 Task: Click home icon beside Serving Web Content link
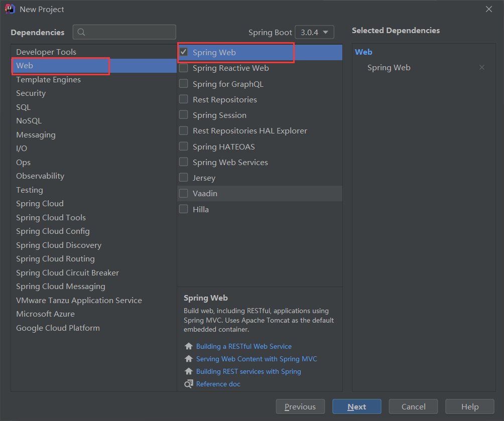pyautogui.click(x=189, y=359)
